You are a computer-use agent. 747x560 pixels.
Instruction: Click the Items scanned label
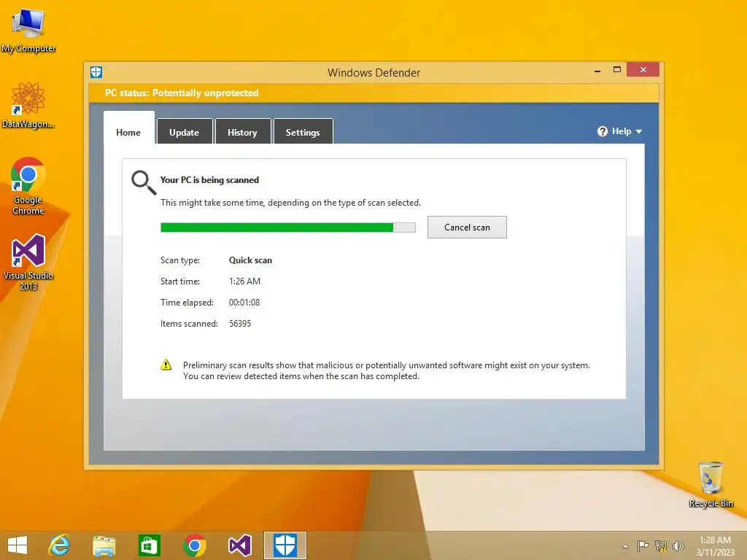click(x=189, y=323)
